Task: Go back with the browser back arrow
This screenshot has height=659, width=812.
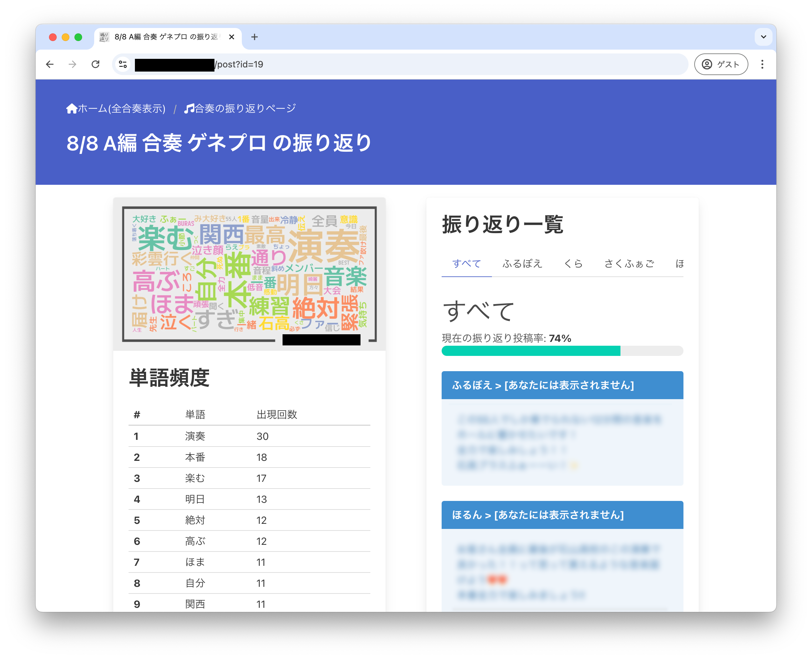Action: coord(50,64)
